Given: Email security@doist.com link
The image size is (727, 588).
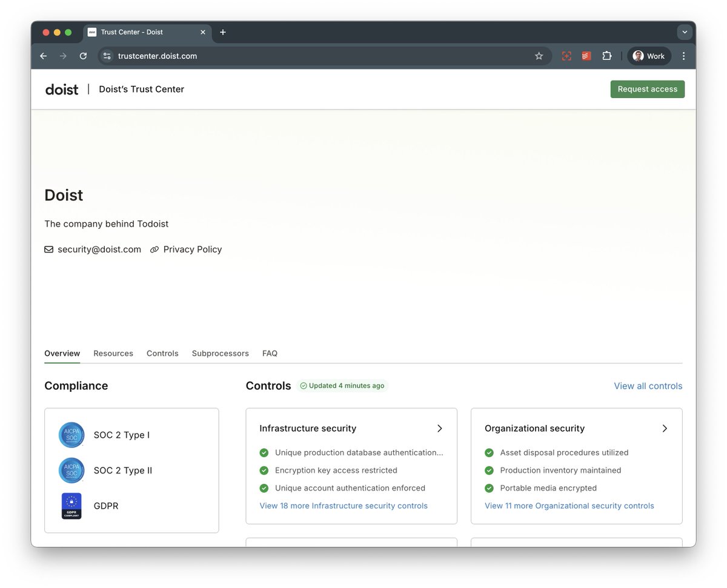Looking at the screenshot, I should click(99, 249).
